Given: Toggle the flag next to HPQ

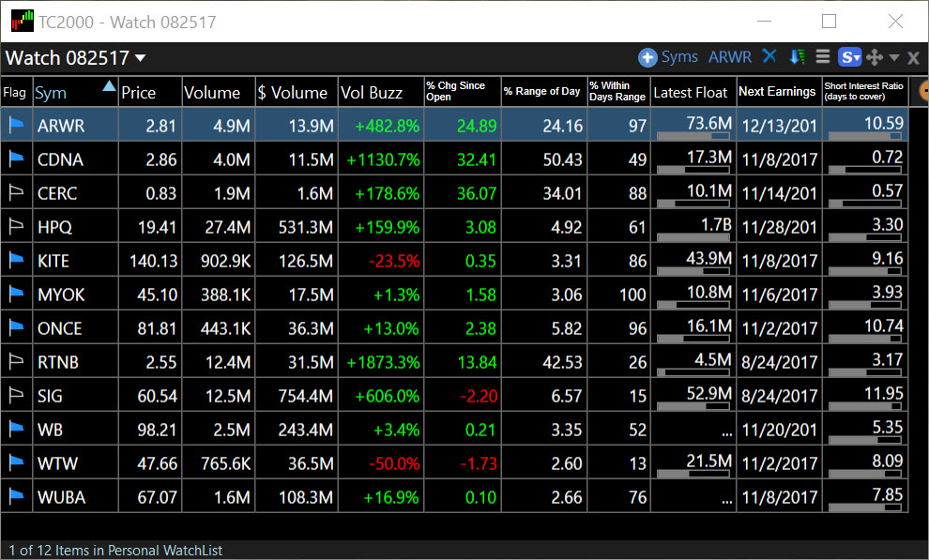Looking at the screenshot, I should pyautogui.click(x=16, y=226).
